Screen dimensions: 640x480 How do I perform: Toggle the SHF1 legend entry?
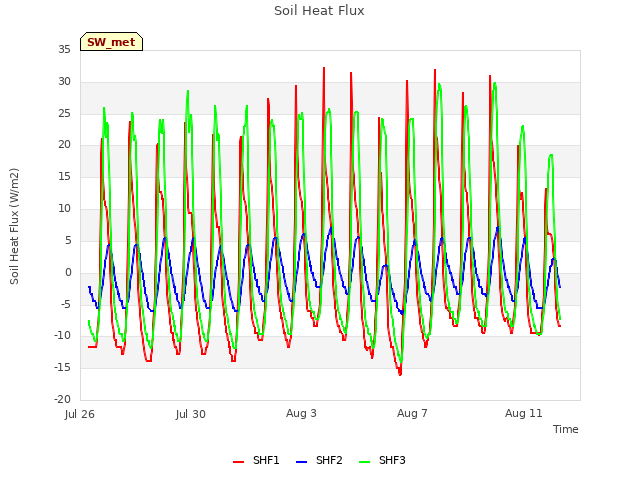click(256, 460)
